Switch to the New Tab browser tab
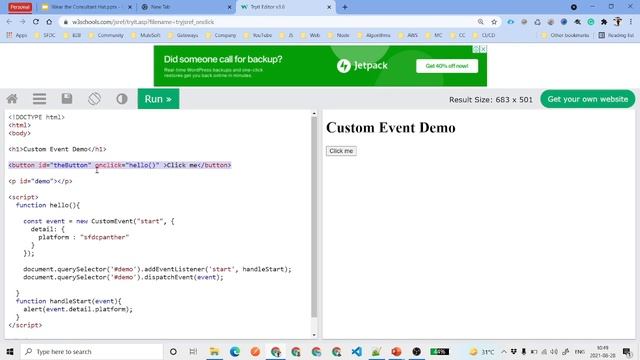 coord(186,7)
